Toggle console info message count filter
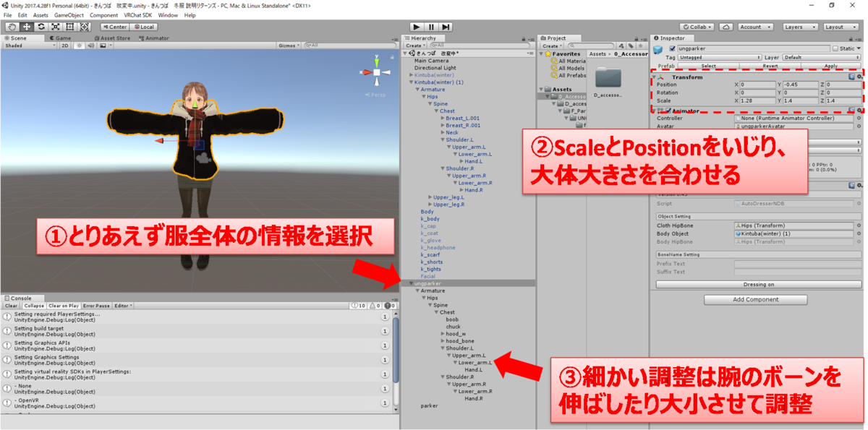Viewport: 868px width, 430px height. coord(359,306)
